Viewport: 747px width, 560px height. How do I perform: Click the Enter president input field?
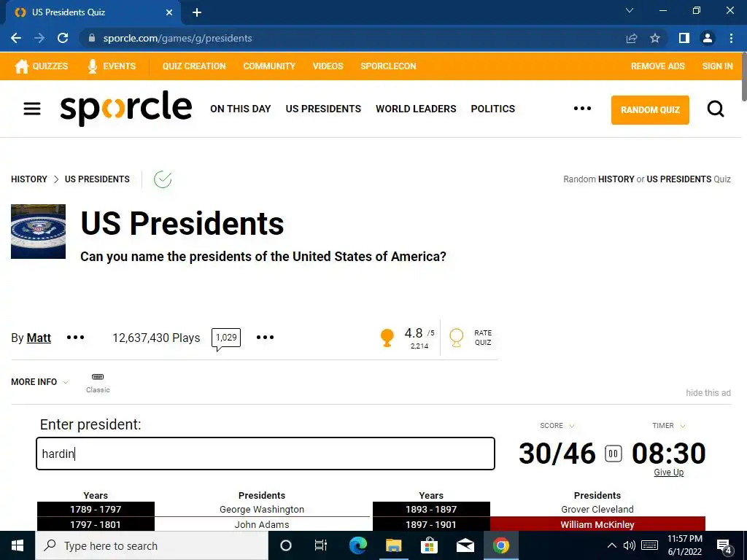point(266,454)
